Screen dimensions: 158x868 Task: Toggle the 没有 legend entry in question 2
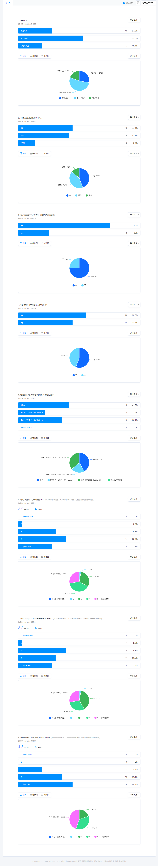(x=89, y=195)
